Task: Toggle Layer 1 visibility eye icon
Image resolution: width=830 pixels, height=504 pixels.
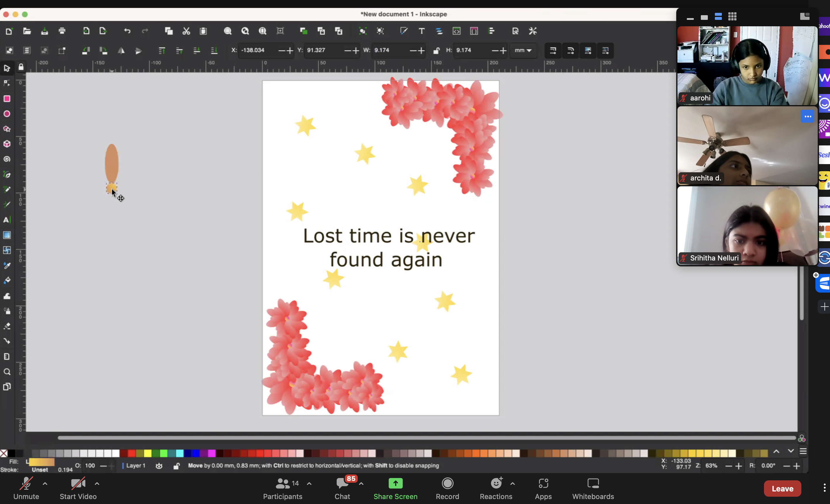Action: [159, 466]
